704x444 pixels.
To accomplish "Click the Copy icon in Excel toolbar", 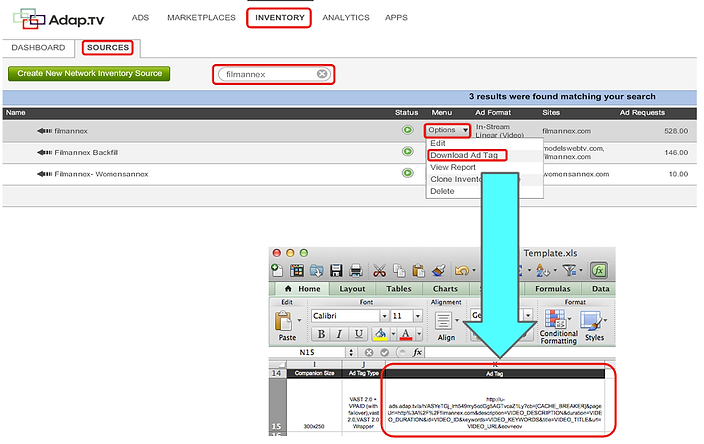I will (399, 270).
